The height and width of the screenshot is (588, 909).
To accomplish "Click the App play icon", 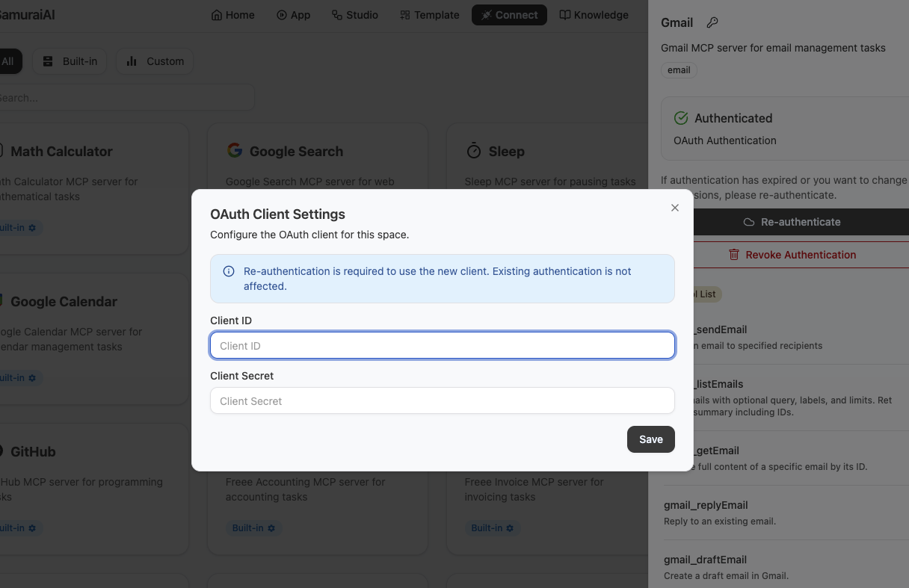I will 282,15.
